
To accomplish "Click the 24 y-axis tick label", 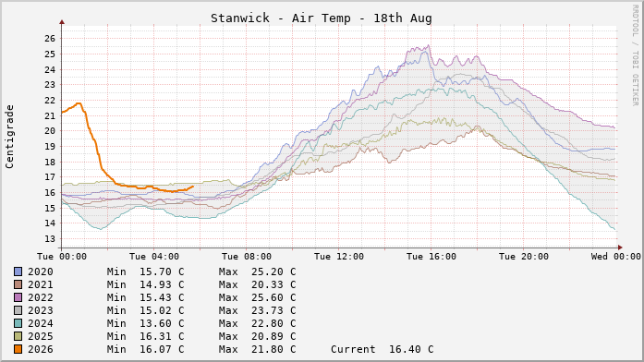I will [x=50, y=70].
